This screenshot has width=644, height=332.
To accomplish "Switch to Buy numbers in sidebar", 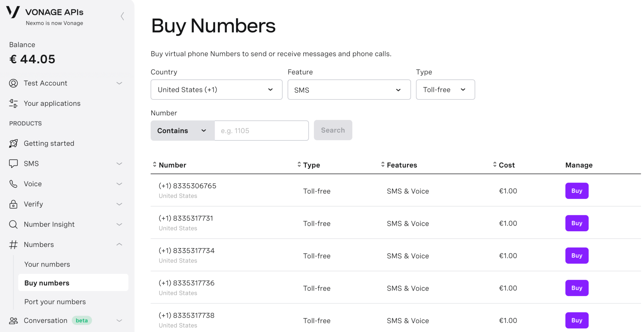I will click(x=47, y=283).
